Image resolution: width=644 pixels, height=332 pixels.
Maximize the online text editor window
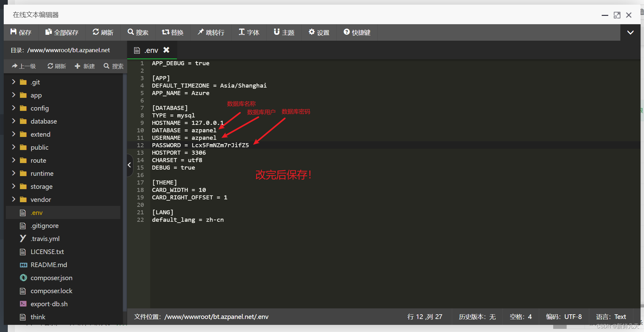point(617,15)
